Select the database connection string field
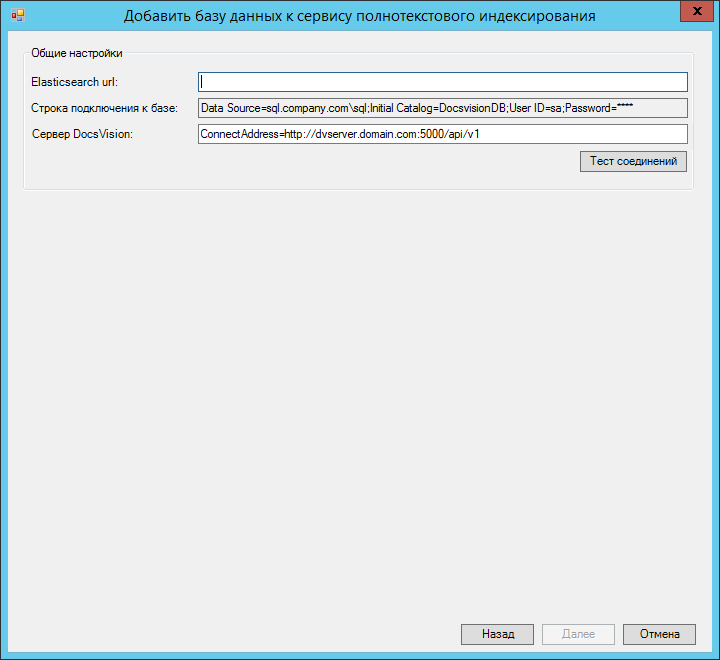720x660 pixels. 442,108
